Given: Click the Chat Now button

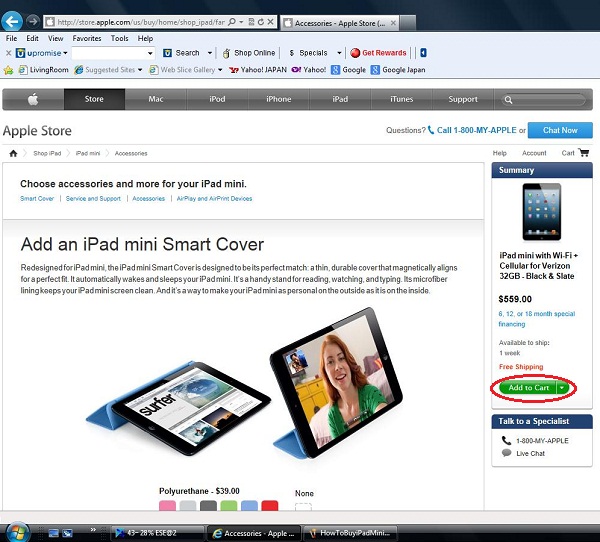Looking at the screenshot, I should point(560,130).
